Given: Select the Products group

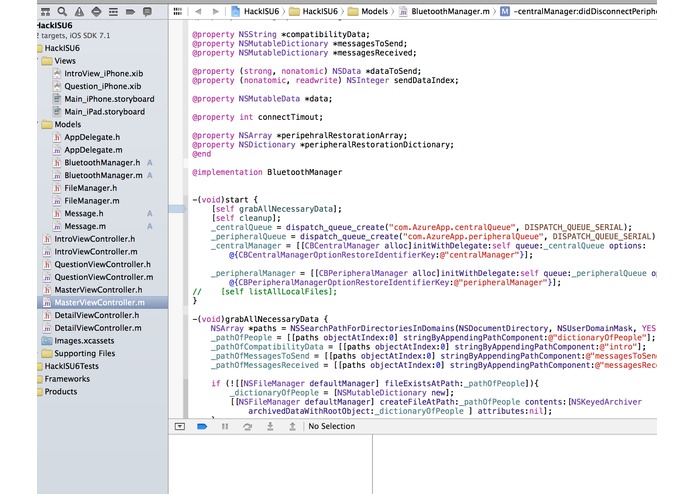Looking at the screenshot, I should click(x=58, y=392).
